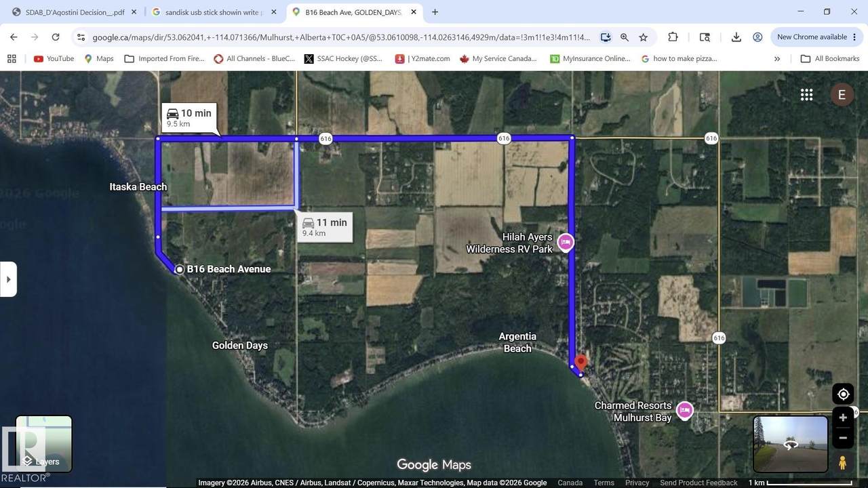Open the Google apps grid on the map

pyautogui.click(x=806, y=95)
